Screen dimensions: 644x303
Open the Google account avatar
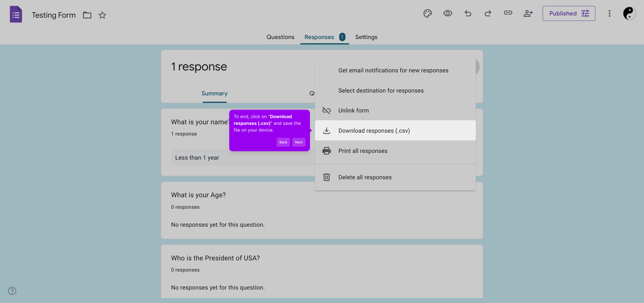pyautogui.click(x=629, y=13)
